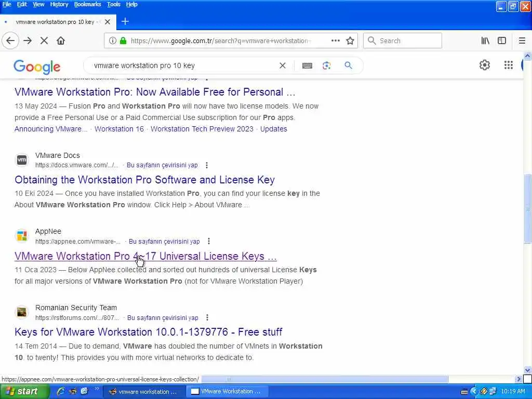
Task: Open 'VMware Workstation Pro 4~17 Universal License Keys' result
Action: click(145, 256)
